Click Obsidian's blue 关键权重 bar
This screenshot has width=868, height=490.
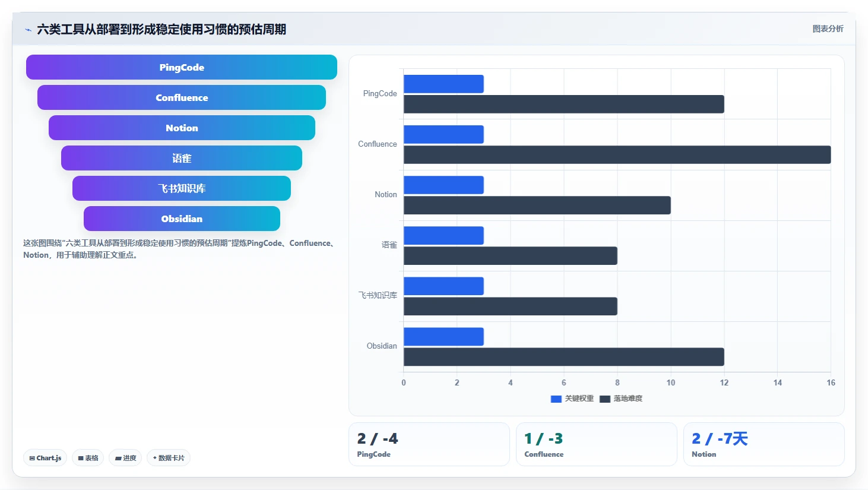pyautogui.click(x=443, y=336)
